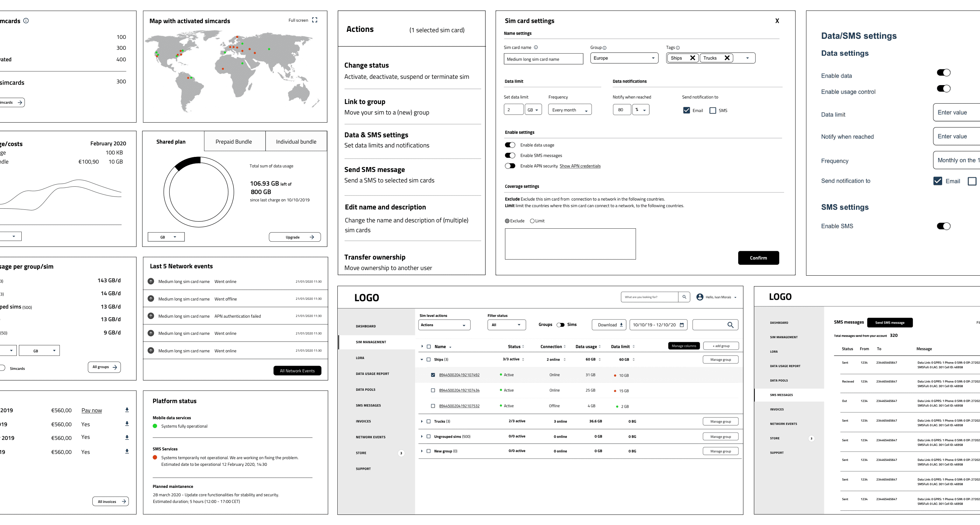
Task: Open the Show APN credentials link
Action: (x=580, y=166)
